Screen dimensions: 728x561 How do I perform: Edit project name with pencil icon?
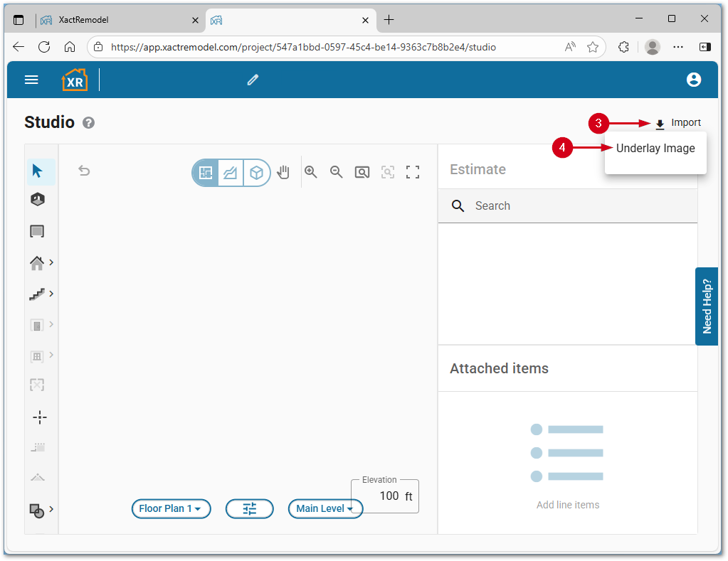coord(253,80)
